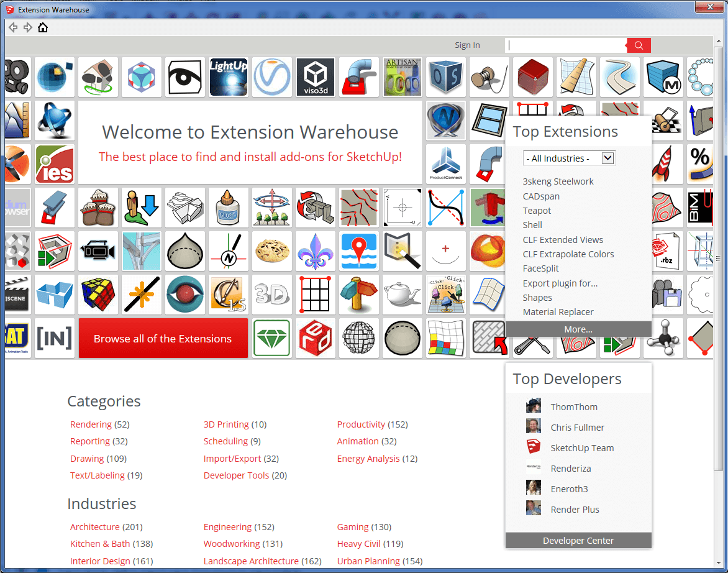Viewport: 728px width, 573px height.
Task: Go forward using the right arrow
Action: [x=28, y=28]
